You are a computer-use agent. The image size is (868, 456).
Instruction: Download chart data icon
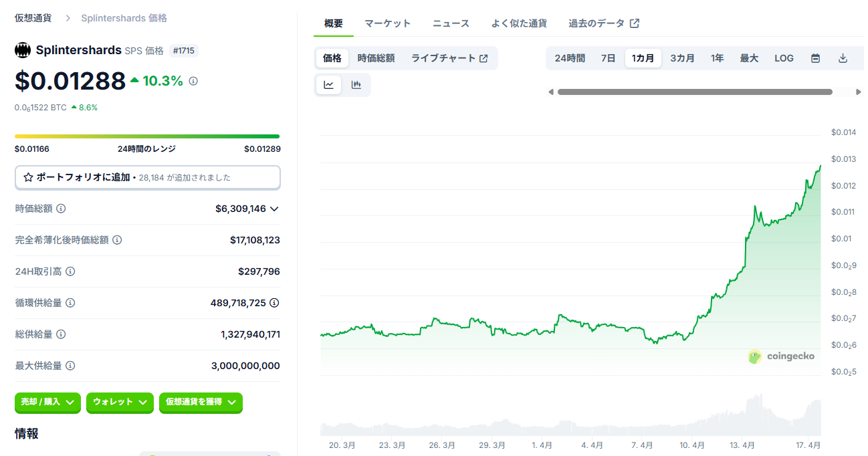[843, 58]
